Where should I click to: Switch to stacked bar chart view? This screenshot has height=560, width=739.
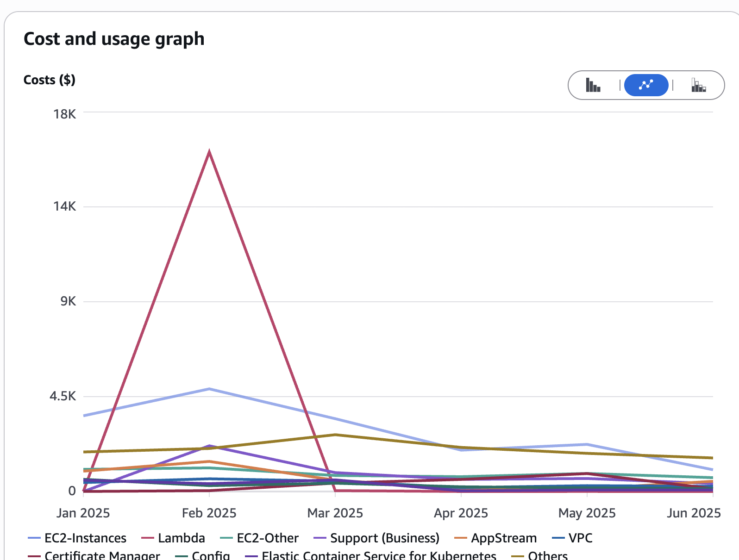[698, 85]
